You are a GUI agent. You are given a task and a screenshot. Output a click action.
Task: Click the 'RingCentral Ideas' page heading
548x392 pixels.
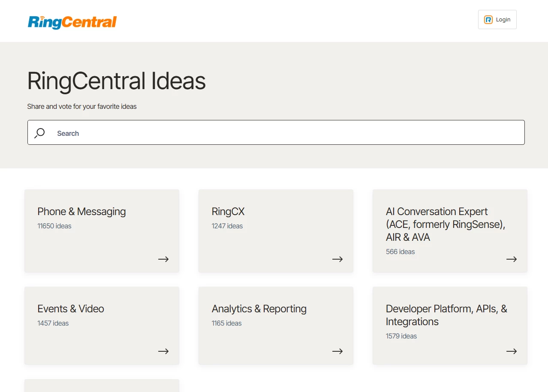(117, 81)
